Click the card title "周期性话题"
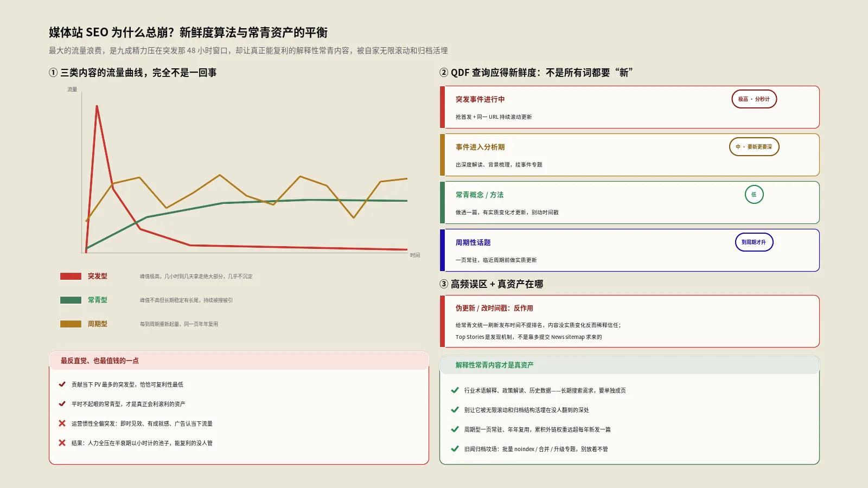The image size is (868, 488). (473, 242)
